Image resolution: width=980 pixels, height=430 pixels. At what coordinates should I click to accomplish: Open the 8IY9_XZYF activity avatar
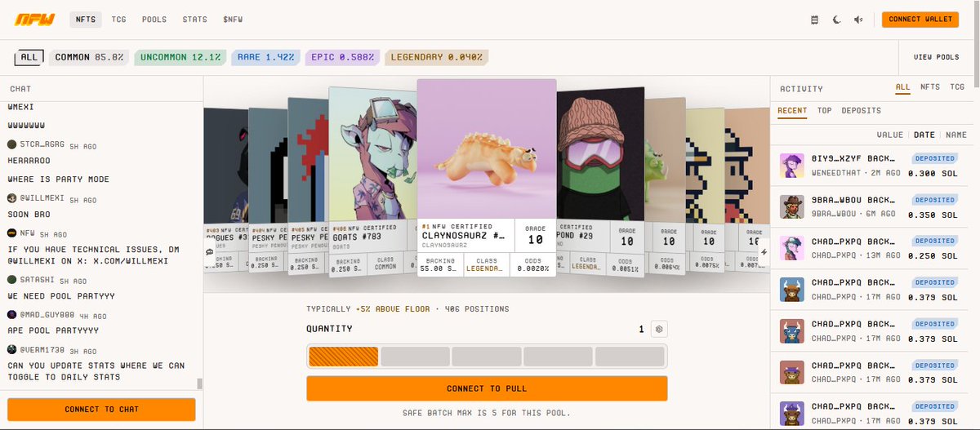click(791, 166)
